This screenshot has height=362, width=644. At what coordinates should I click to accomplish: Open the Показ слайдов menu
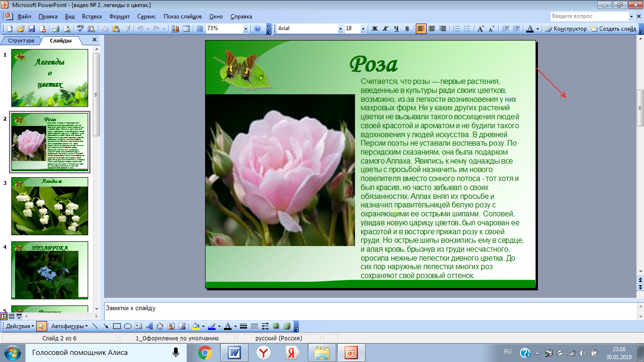point(182,16)
